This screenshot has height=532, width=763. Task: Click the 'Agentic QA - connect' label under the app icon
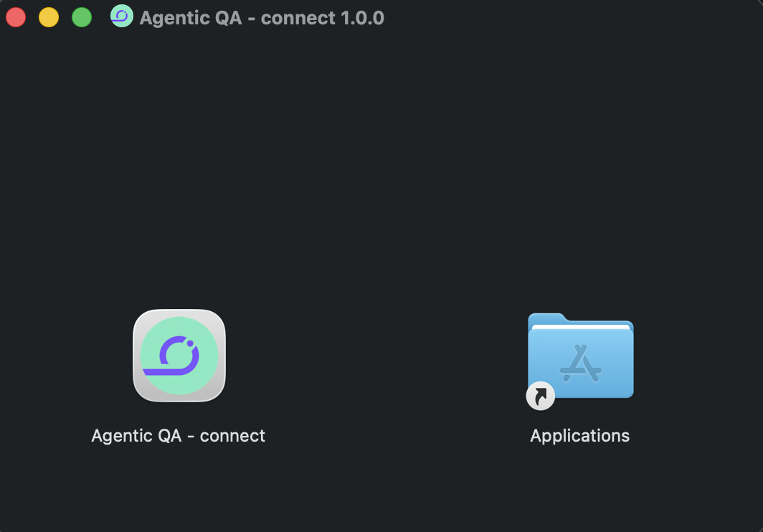[178, 436]
